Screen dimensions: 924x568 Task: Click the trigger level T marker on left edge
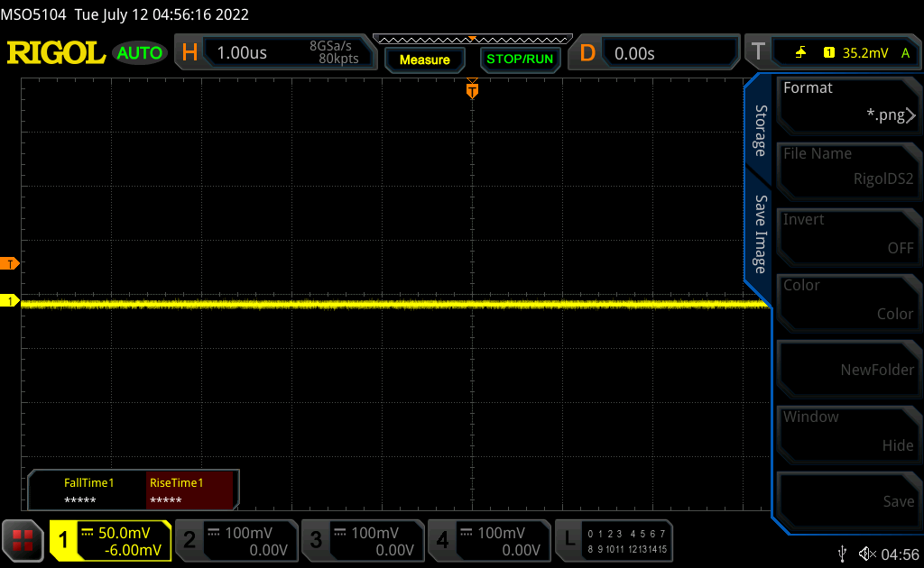10,263
